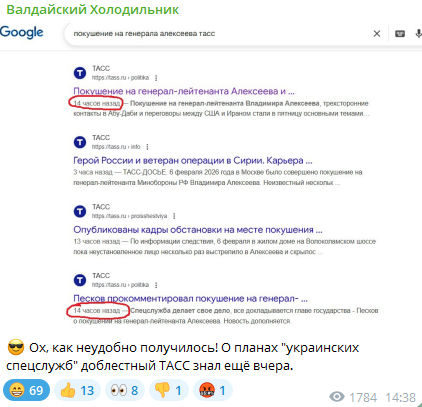Open result Песков прокомментировал покушение
The width and height of the screenshot is (422, 407).
pyautogui.click(x=190, y=299)
